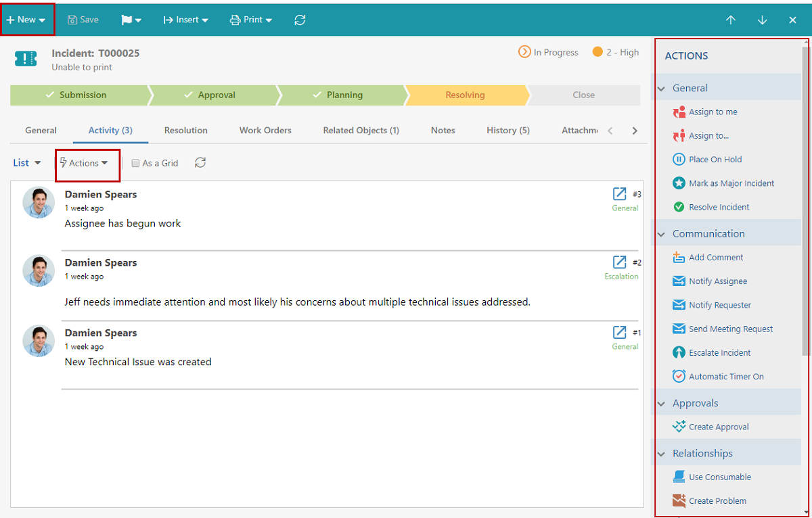Click the Escalate Incident icon
Viewport: 812px width, 518px height.
(679, 352)
